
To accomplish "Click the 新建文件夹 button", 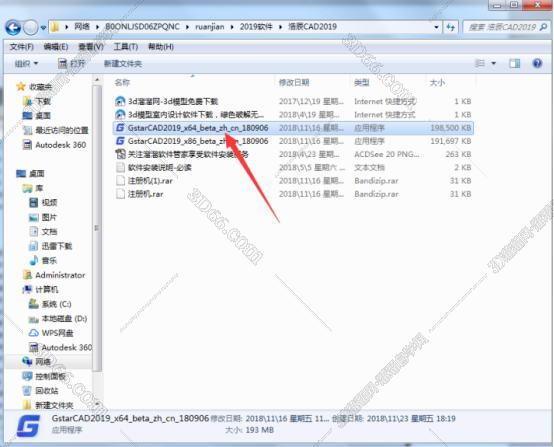I will coord(123,64).
